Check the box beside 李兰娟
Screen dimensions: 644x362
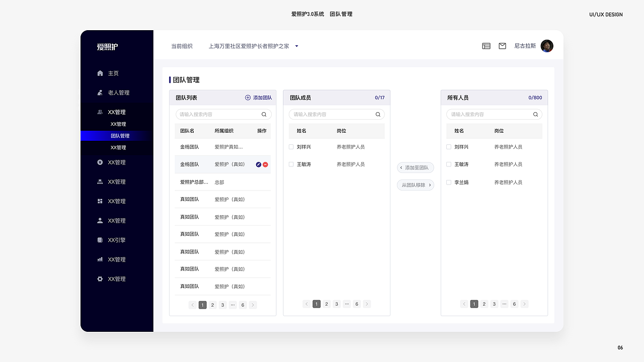click(x=449, y=182)
